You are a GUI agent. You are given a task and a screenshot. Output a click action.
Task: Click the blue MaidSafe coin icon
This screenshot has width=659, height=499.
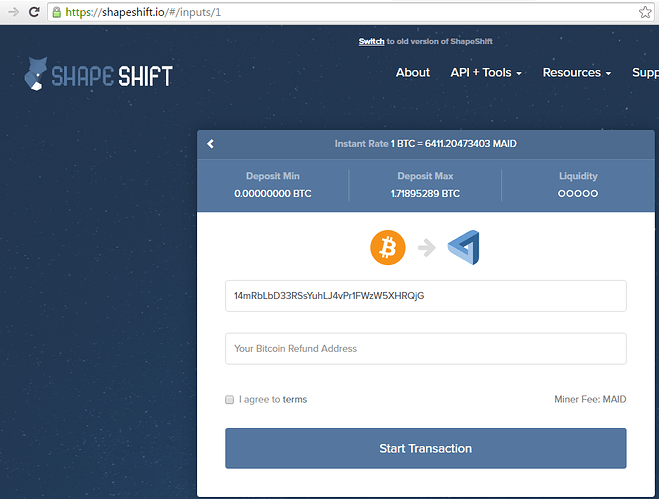coord(464,247)
